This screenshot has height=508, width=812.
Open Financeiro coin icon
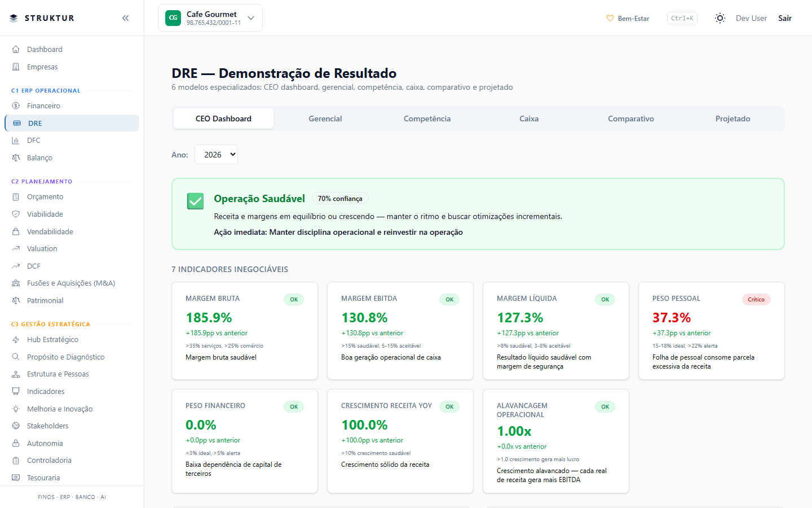[x=16, y=106]
